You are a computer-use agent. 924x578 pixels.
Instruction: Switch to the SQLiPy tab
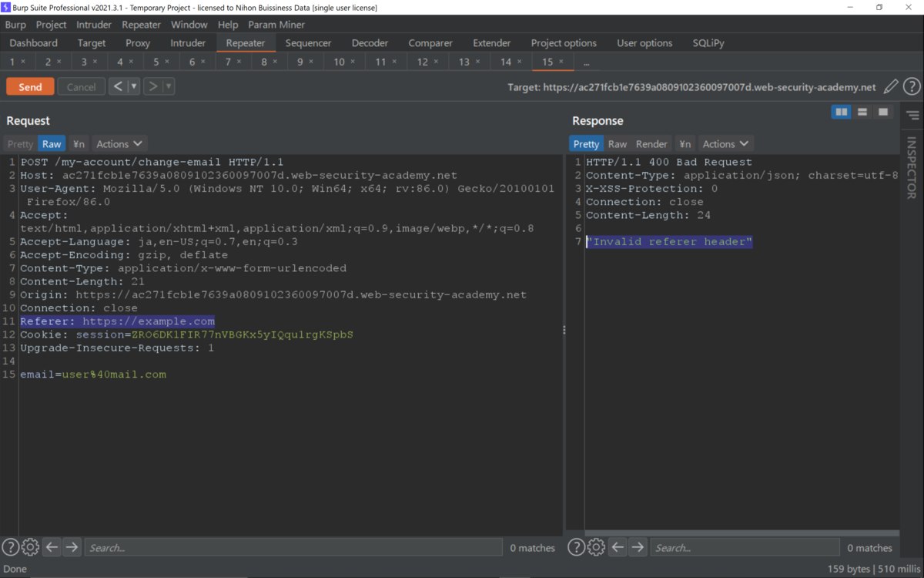(x=708, y=43)
